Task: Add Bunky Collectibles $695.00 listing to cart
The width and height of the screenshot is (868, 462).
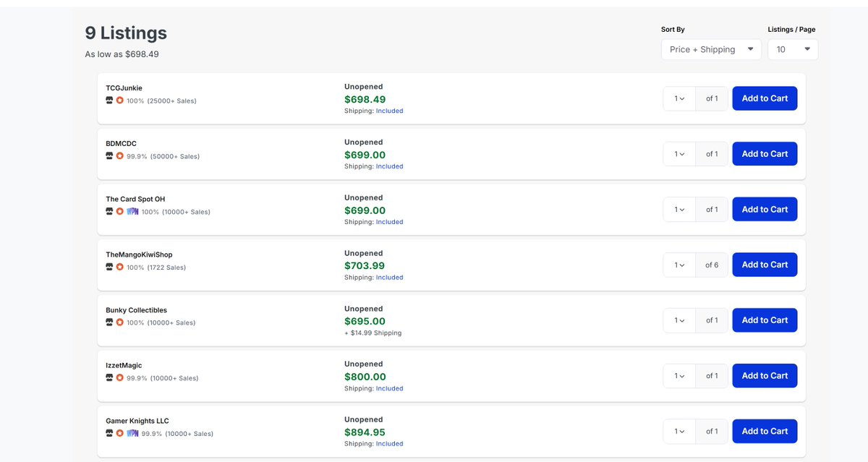Action: 765,320
